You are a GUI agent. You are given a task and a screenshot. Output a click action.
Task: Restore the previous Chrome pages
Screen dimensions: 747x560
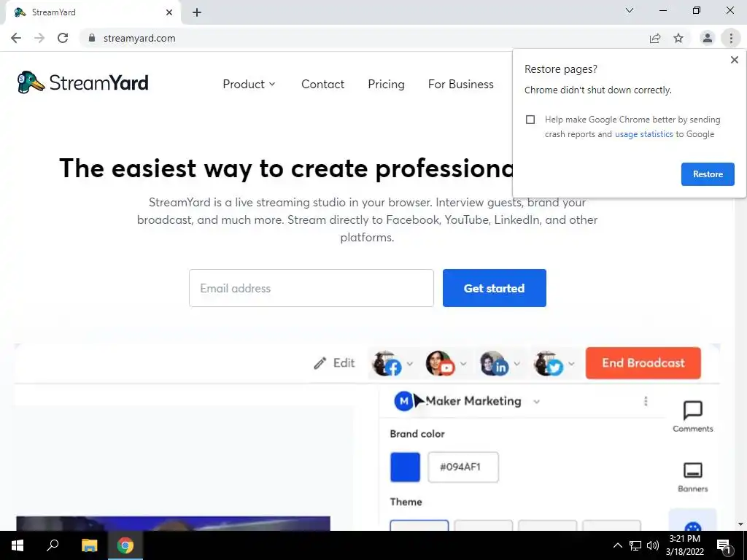tap(708, 174)
